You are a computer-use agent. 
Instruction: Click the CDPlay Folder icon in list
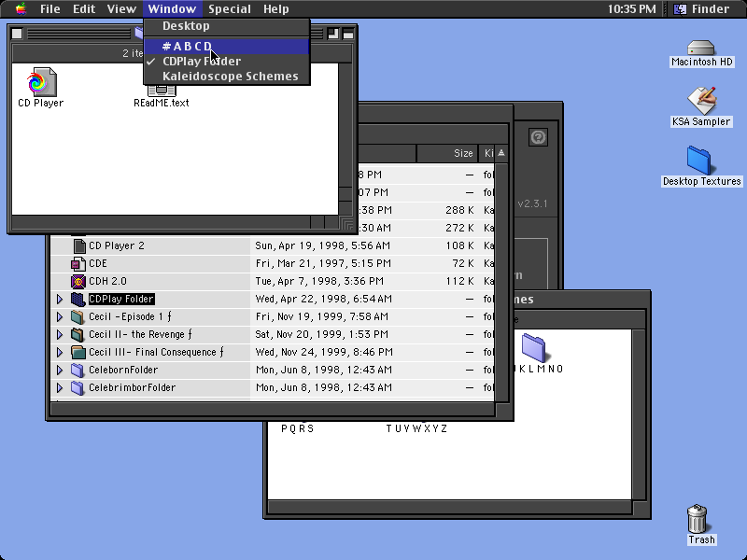click(78, 299)
